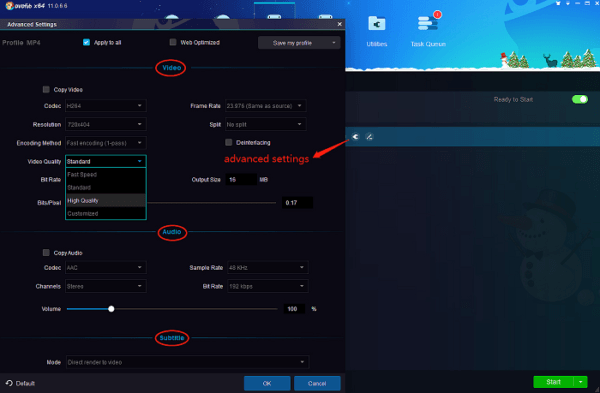
Task: Enable the Web Optimized checkbox
Action: pyautogui.click(x=173, y=42)
